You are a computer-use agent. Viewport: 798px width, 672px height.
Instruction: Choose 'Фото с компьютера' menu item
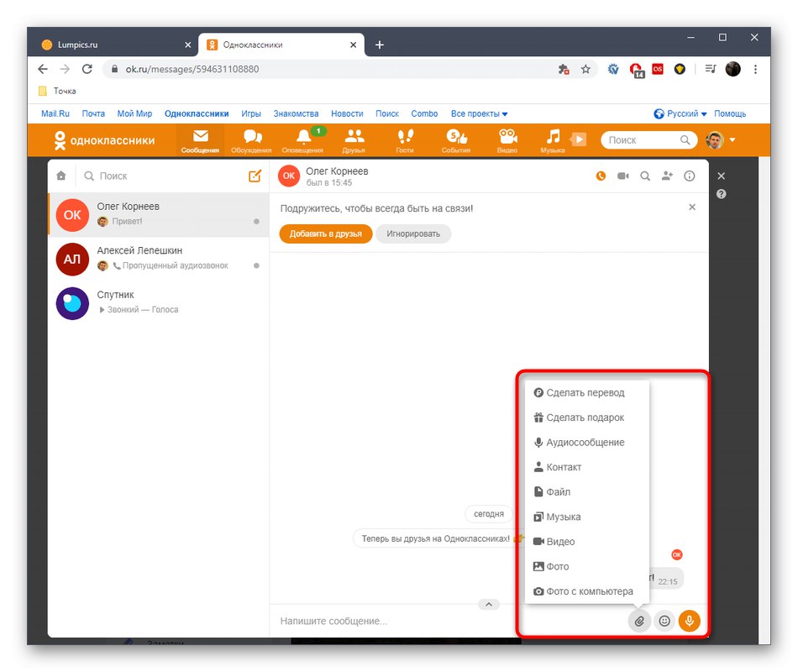point(586,591)
